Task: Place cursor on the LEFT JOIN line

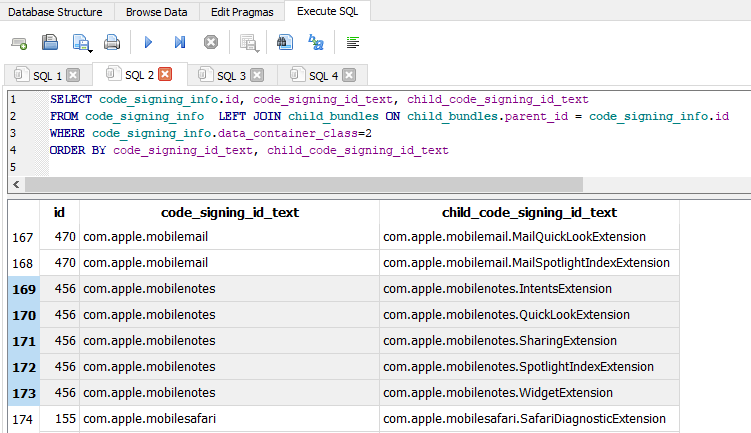Action: (389, 116)
